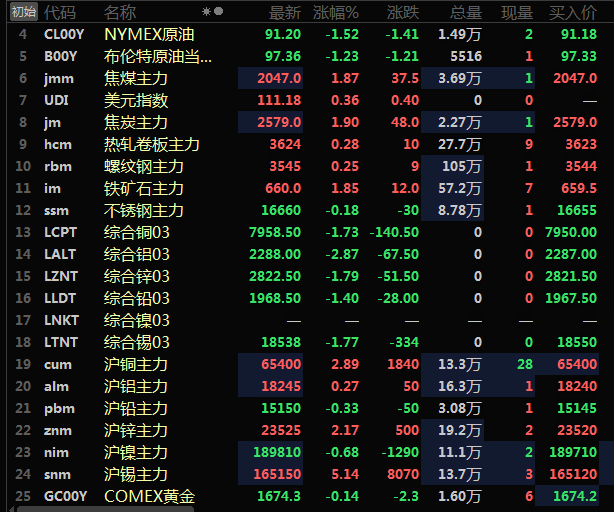Sort by 现量 column header
614x512 pixels.
[516, 12]
